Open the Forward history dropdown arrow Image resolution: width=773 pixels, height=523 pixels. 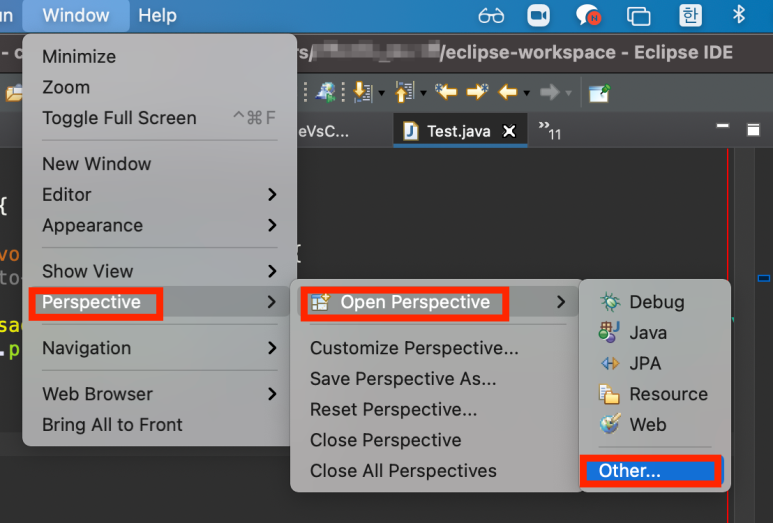tap(568, 93)
